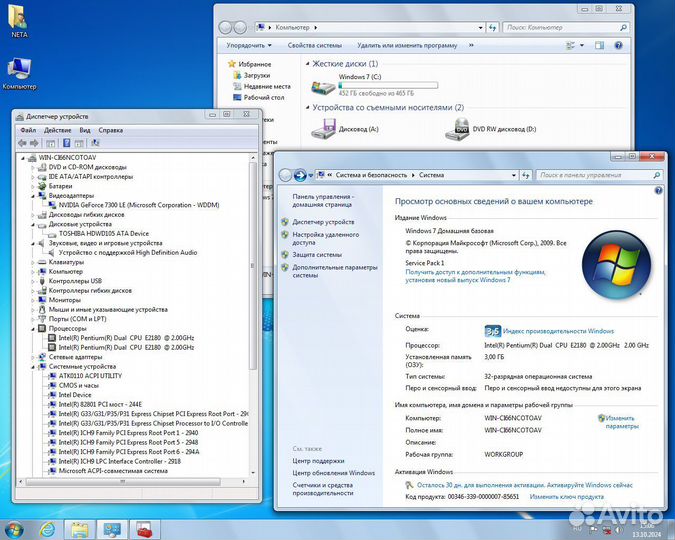
Task: Open the Действие menu
Action: (x=57, y=130)
